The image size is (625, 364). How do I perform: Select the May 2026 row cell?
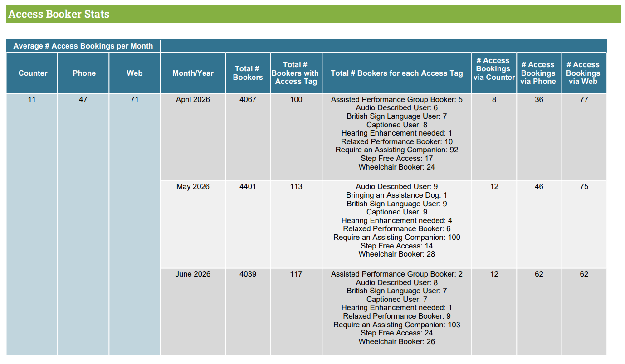tap(193, 186)
